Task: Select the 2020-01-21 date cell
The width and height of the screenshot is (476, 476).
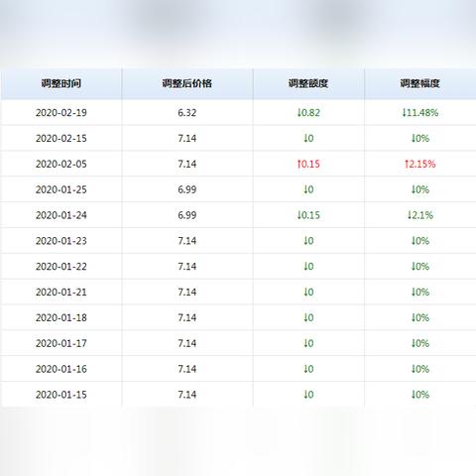Action: (61, 293)
